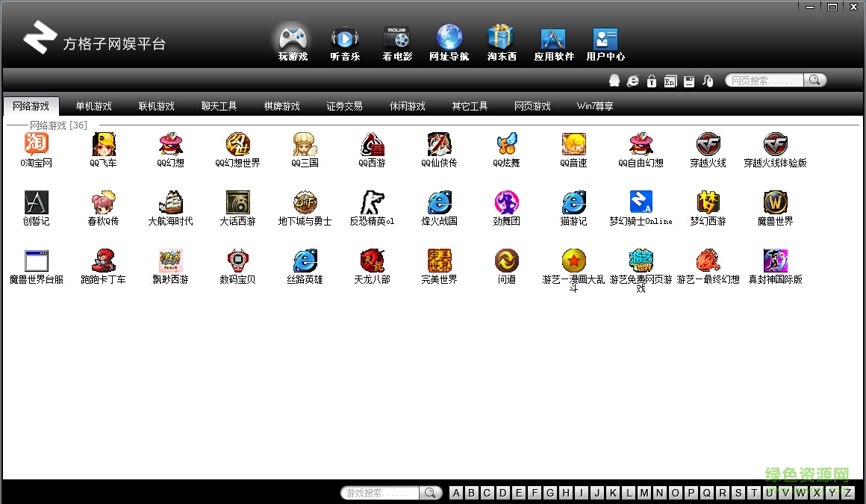Switch to the 单机游戏 tab

(x=93, y=107)
